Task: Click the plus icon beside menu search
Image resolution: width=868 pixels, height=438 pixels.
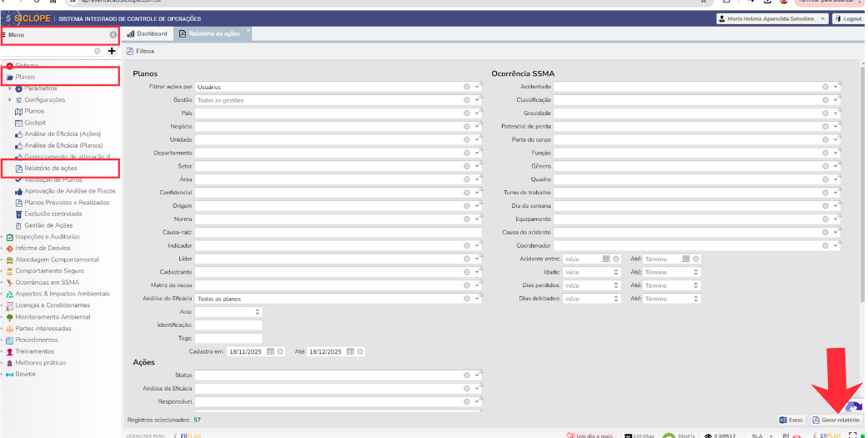Action: [x=112, y=51]
